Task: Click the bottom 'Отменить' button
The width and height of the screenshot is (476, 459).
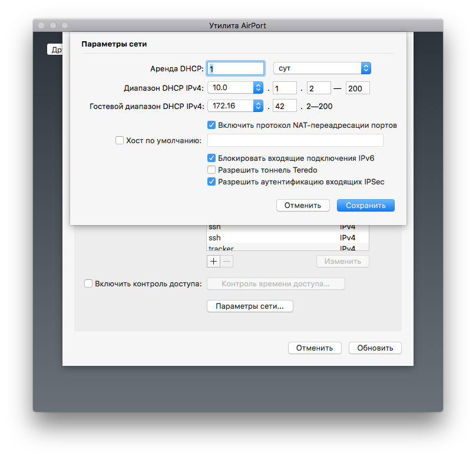Action: tap(315, 348)
